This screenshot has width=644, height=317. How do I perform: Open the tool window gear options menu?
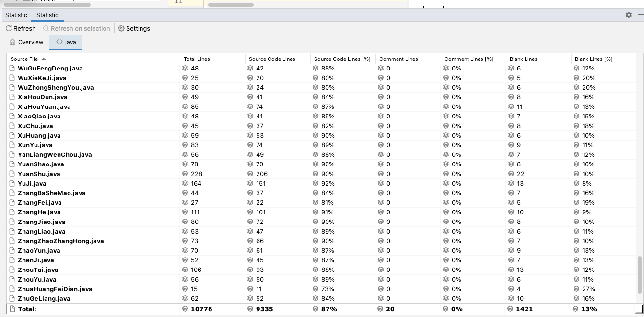click(x=629, y=15)
